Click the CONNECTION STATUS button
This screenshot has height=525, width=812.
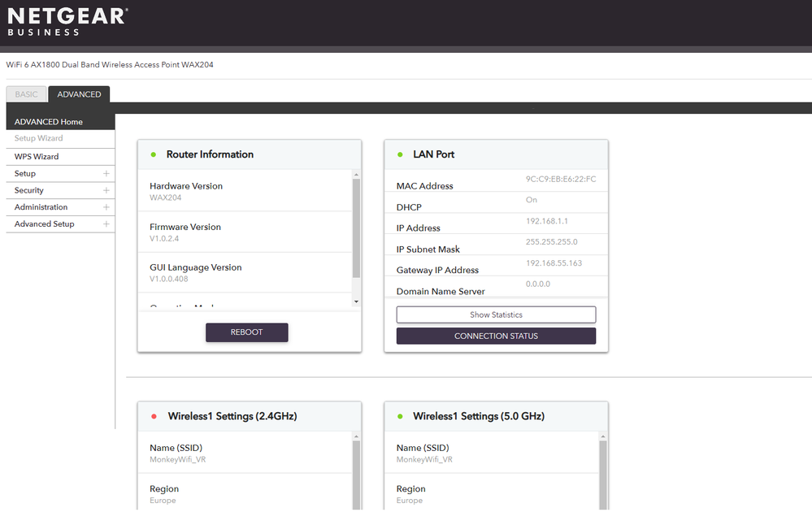pos(496,336)
